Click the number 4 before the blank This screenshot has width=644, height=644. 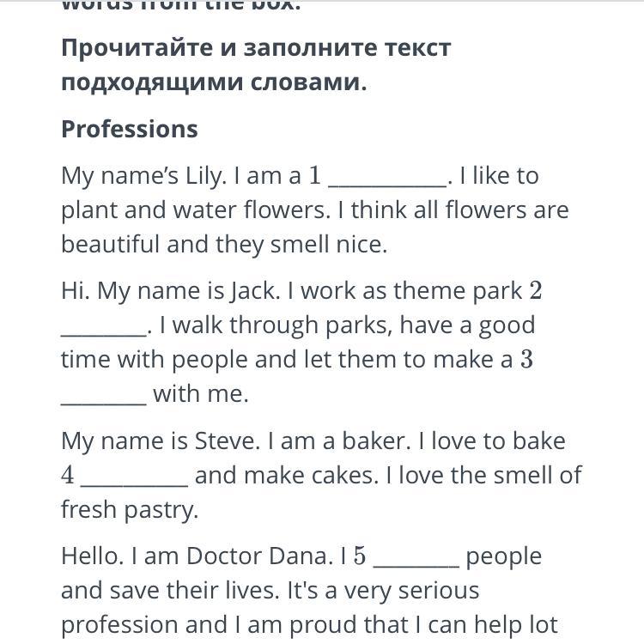[68, 476]
